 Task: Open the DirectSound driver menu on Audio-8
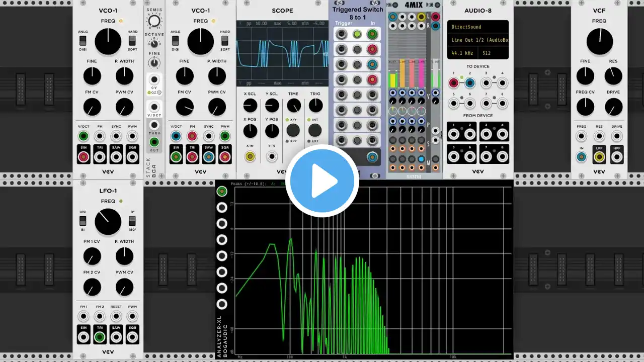[x=477, y=27]
